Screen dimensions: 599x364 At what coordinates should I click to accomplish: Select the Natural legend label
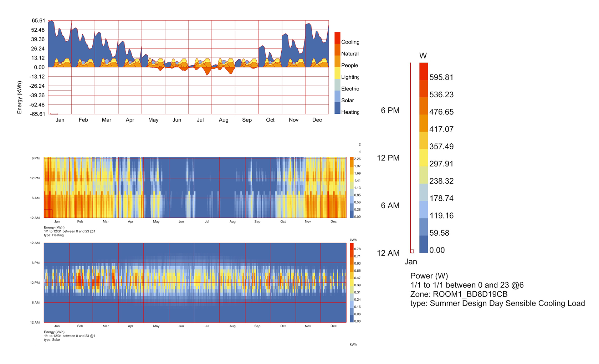(350, 54)
